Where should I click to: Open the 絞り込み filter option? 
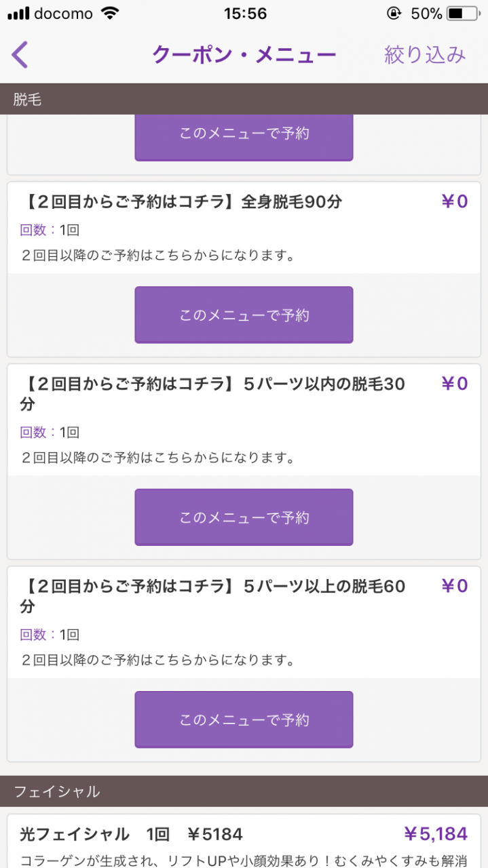[x=425, y=55]
